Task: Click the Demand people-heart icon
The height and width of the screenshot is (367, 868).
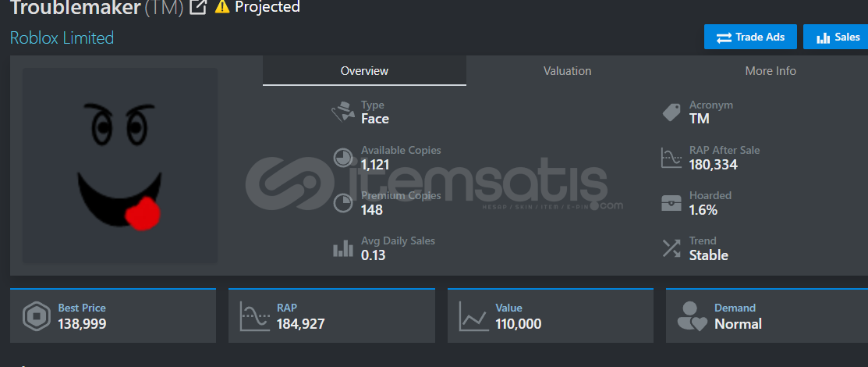Action: point(692,316)
